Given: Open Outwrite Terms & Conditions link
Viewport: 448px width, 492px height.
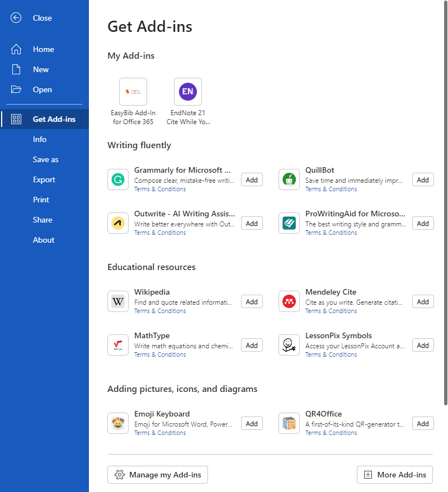Looking at the screenshot, I should pyautogui.click(x=160, y=233).
